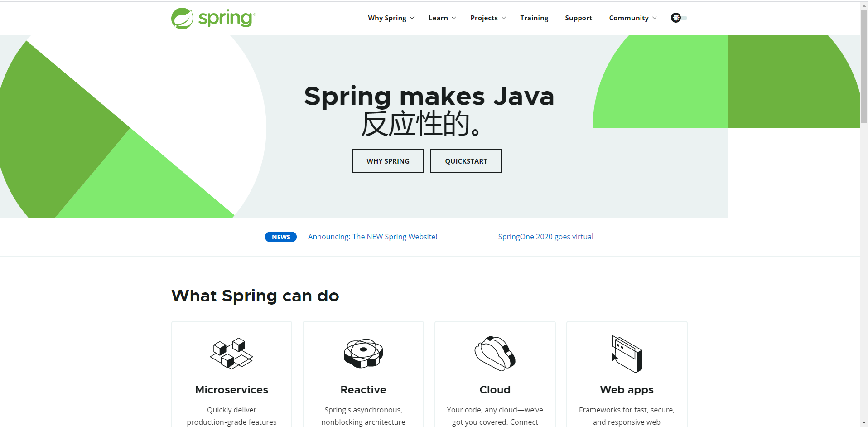Viewport: 868px width, 427px height.
Task: Select the Projects menu label
Action: pos(484,18)
